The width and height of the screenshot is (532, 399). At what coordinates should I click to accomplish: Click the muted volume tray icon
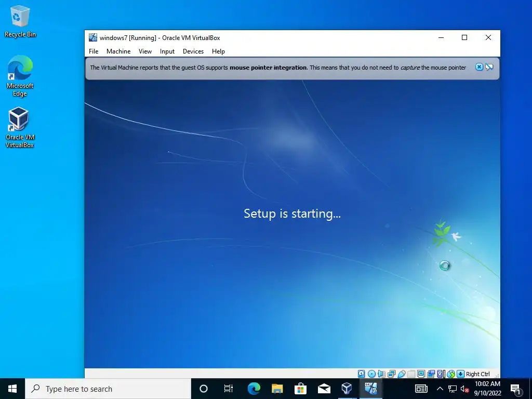tap(464, 389)
